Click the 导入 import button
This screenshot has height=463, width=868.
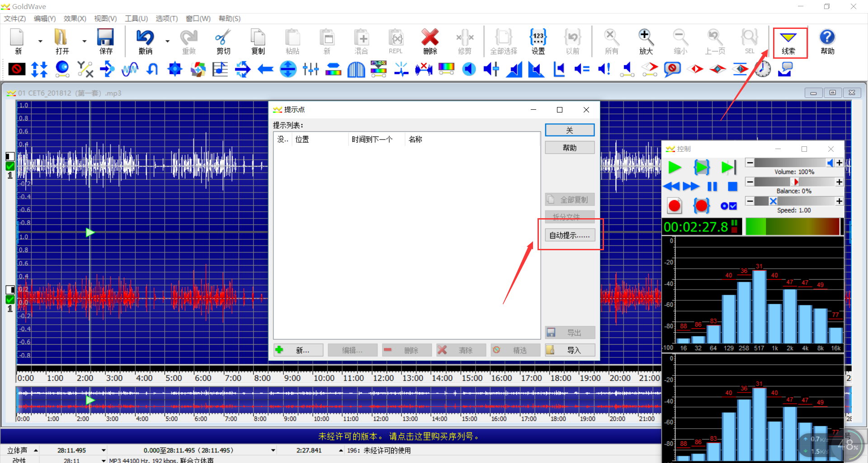point(570,350)
